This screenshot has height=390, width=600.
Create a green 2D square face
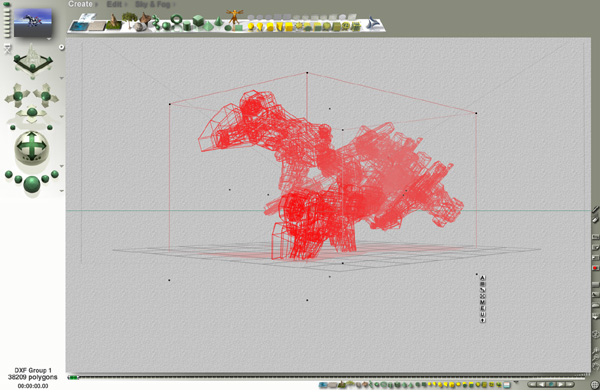[x=238, y=28]
